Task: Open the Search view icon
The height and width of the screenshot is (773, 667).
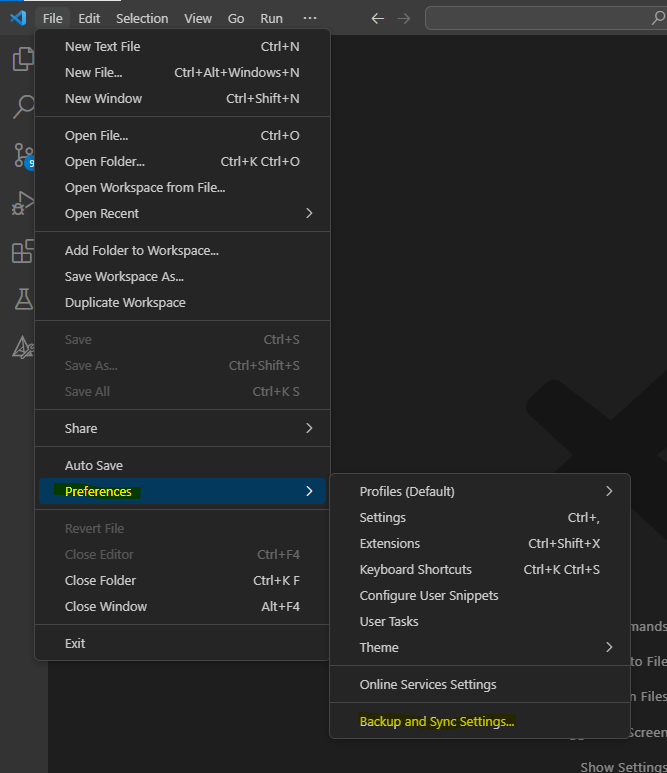Action: (x=23, y=106)
